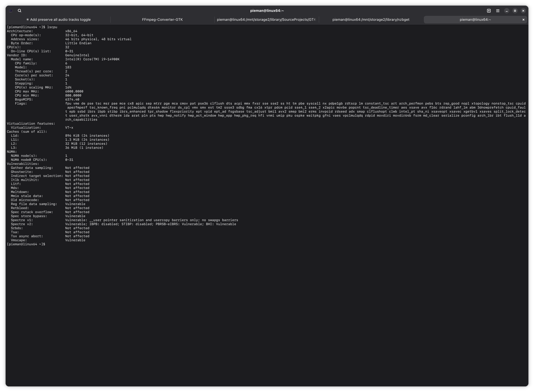The image size is (534, 392).
Task: Click the search icon in header bar
Action: pos(19,11)
